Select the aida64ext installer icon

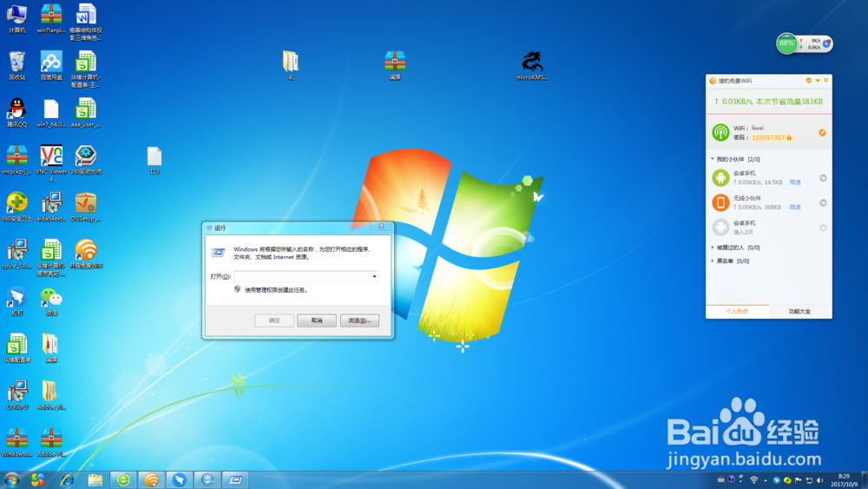[x=51, y=207]
